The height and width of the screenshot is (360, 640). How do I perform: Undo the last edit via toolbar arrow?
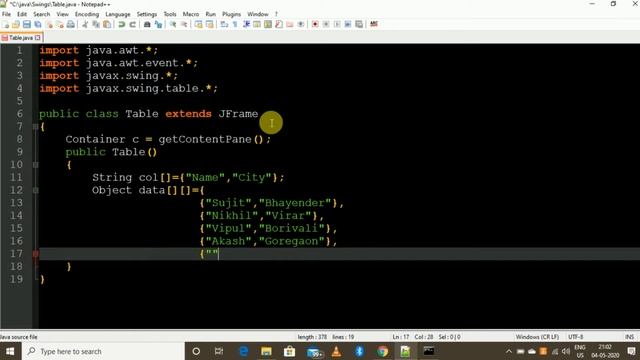click(121, 24)
